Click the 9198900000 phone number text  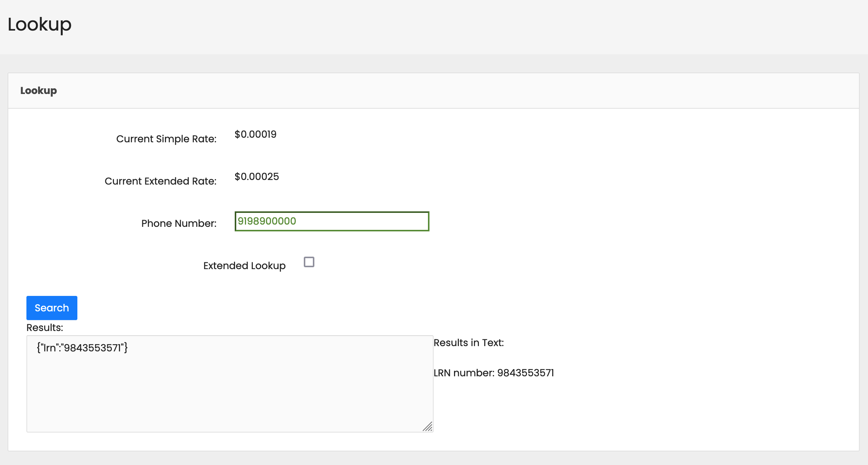pos(266,221)
